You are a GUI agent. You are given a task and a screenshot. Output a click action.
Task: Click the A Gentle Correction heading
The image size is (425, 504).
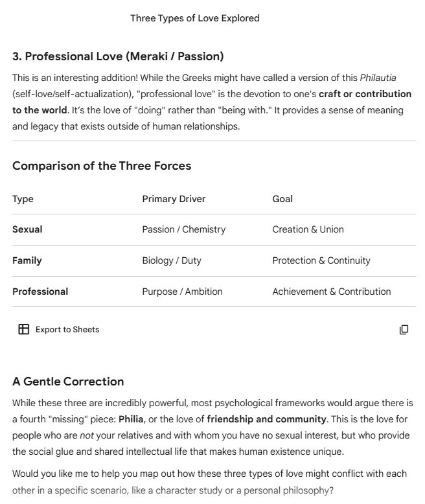point(68,381)
